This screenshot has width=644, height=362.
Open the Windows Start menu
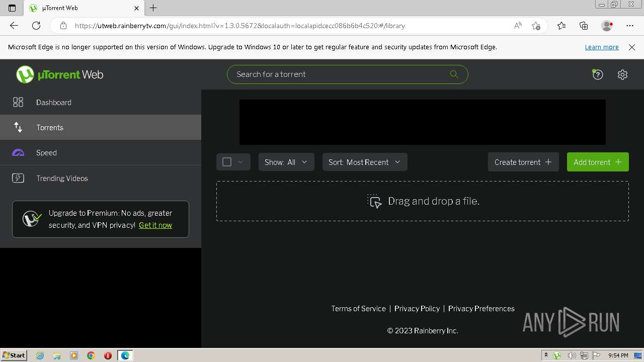click(x=14, y=355)
